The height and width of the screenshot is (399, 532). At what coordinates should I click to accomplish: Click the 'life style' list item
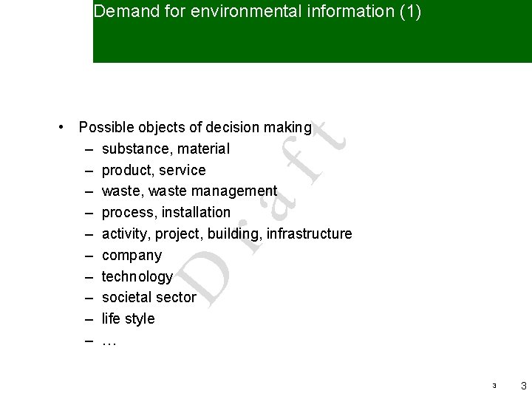click(x=128, y=319)
